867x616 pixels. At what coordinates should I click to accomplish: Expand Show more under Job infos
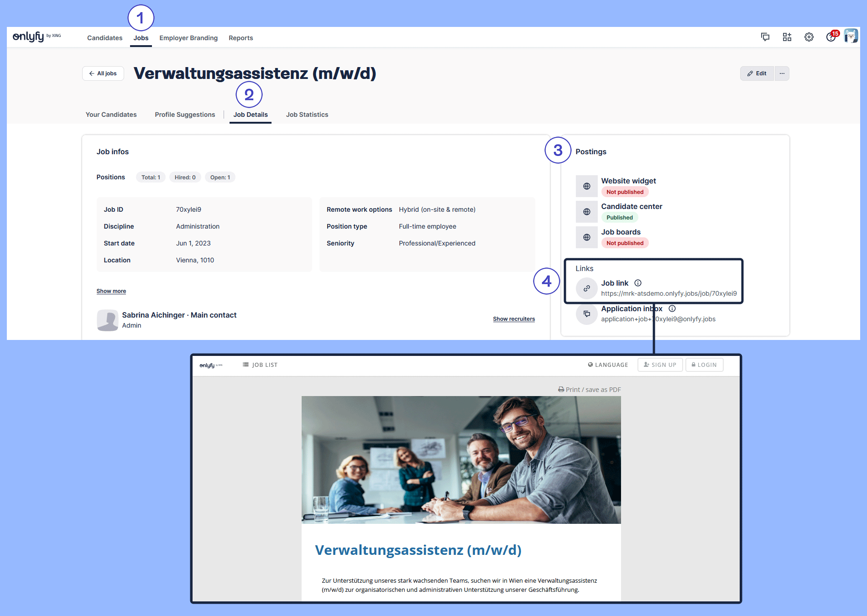click(x=111, y=291)
